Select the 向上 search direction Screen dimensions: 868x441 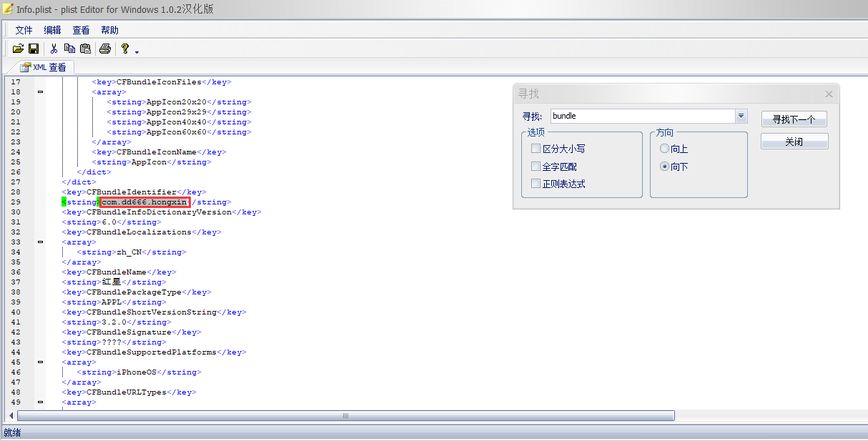click(x=665, y=148)
